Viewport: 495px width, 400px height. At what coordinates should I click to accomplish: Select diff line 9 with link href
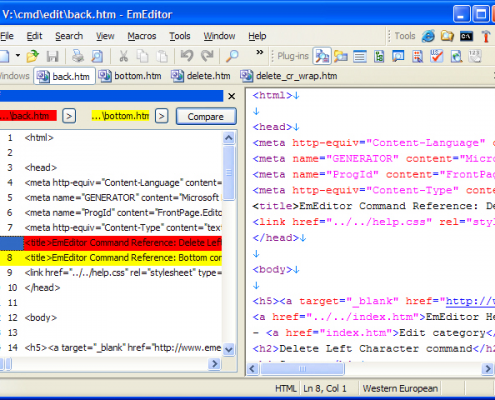click(111, 273)
